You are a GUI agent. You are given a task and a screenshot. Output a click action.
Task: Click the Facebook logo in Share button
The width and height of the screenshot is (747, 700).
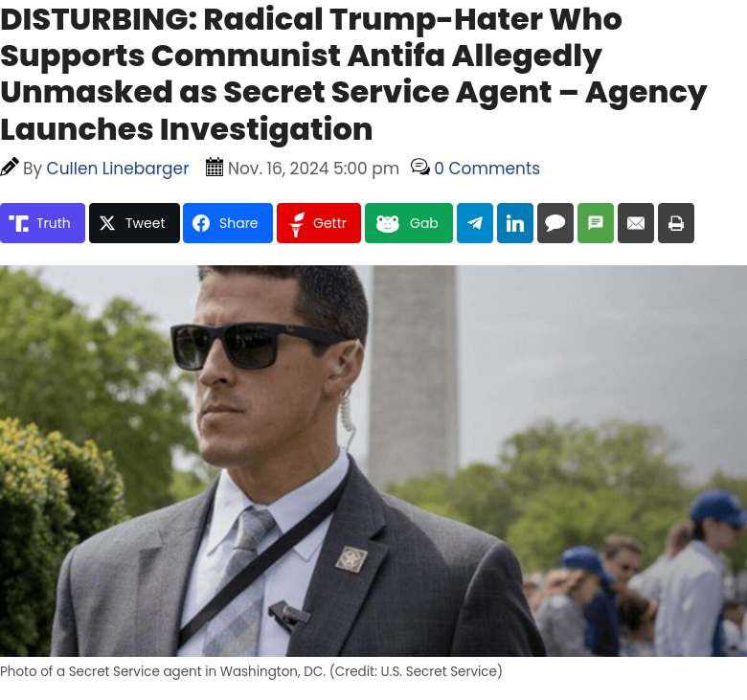click(x=201, y=223)
